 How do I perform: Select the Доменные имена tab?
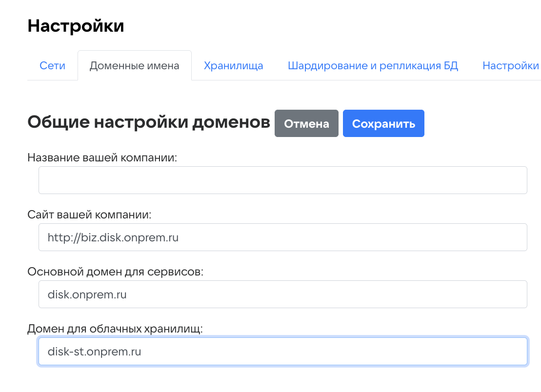point(135,65)
